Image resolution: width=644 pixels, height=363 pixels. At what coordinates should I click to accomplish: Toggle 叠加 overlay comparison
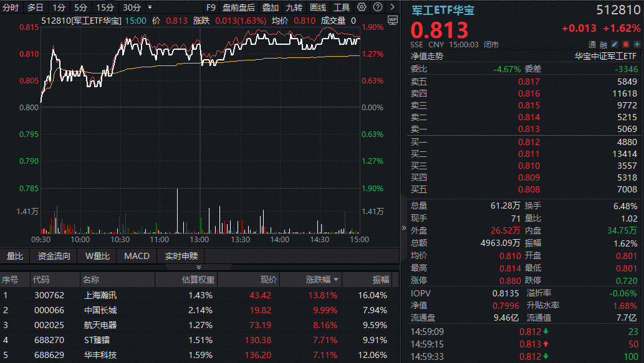coord(270,7)
